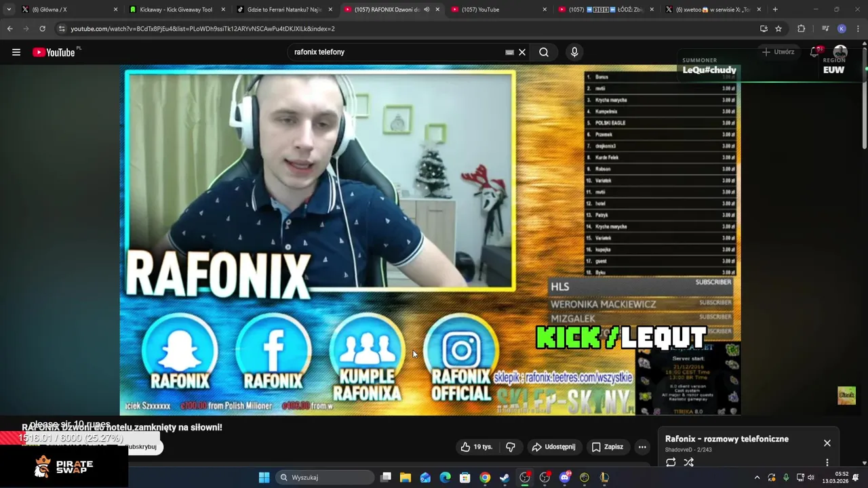Viewport: 868px width, 488px height.
Task: Click the ShadowveD playlist author
Action: (677, 450)
